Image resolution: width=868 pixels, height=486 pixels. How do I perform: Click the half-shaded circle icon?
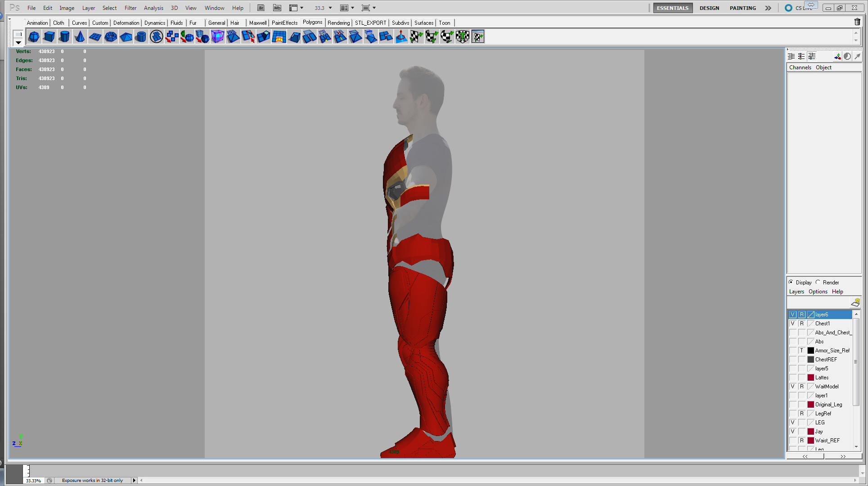pos(847,56)
